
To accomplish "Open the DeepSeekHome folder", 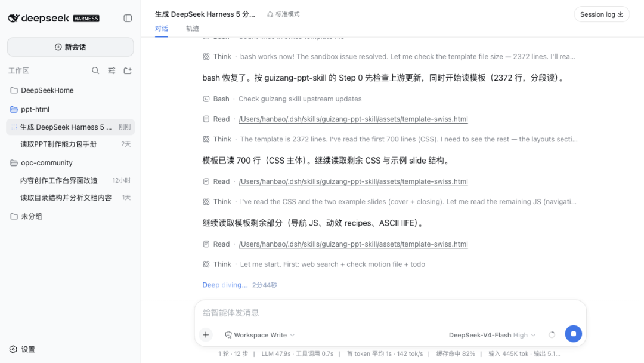I will click(70, 90).
